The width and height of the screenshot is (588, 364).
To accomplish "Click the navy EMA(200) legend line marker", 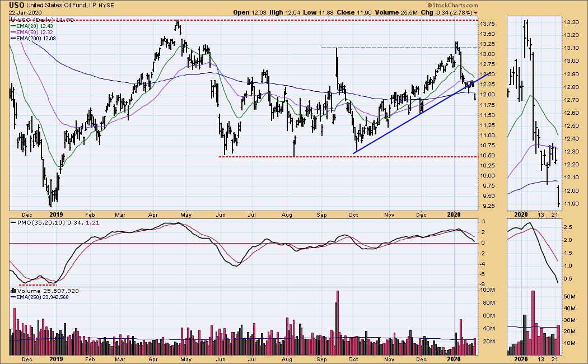I will click(13, 38).
